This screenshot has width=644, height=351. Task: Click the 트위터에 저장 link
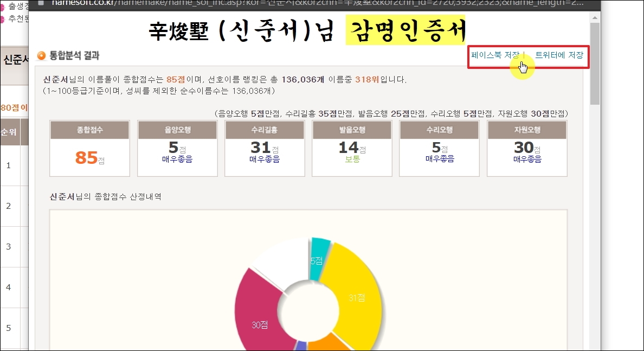(x=559, y=55)
